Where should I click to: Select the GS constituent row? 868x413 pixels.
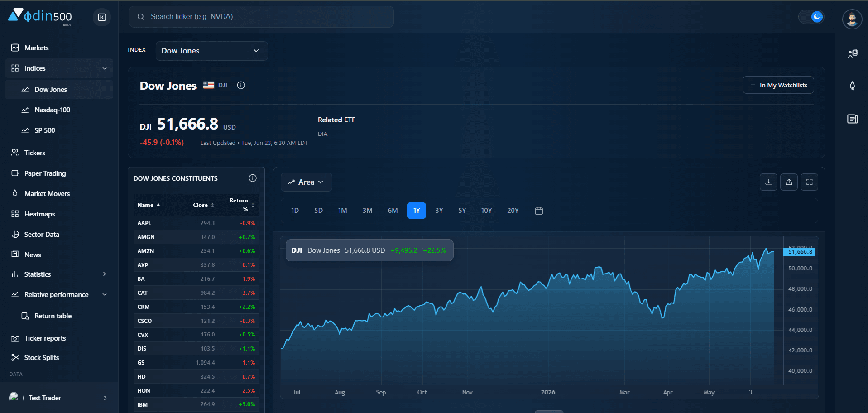(x=197, y=362)
